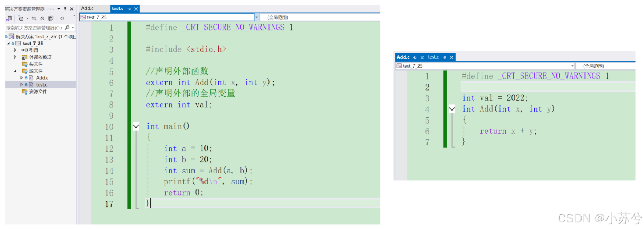Click the toolbar overflow chevron in Solution Explorer
644x229 pixels.
click(x=74, y=16)
